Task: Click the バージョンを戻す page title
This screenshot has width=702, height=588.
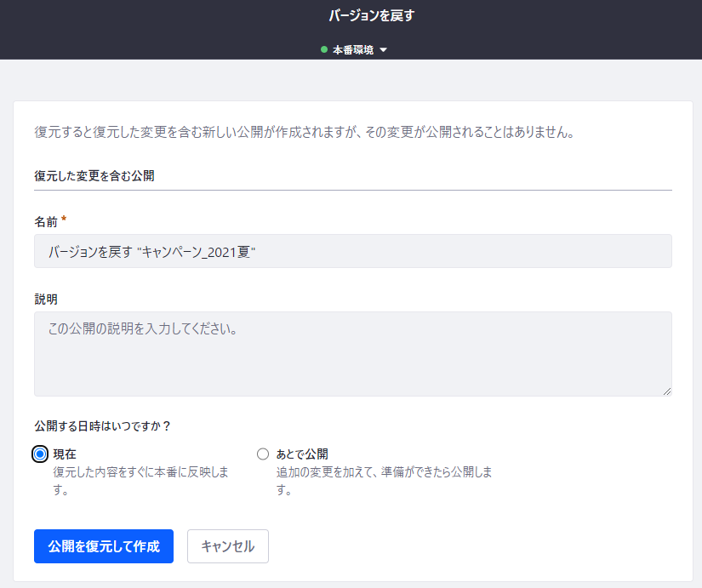Action: click(x=371, y=15)
